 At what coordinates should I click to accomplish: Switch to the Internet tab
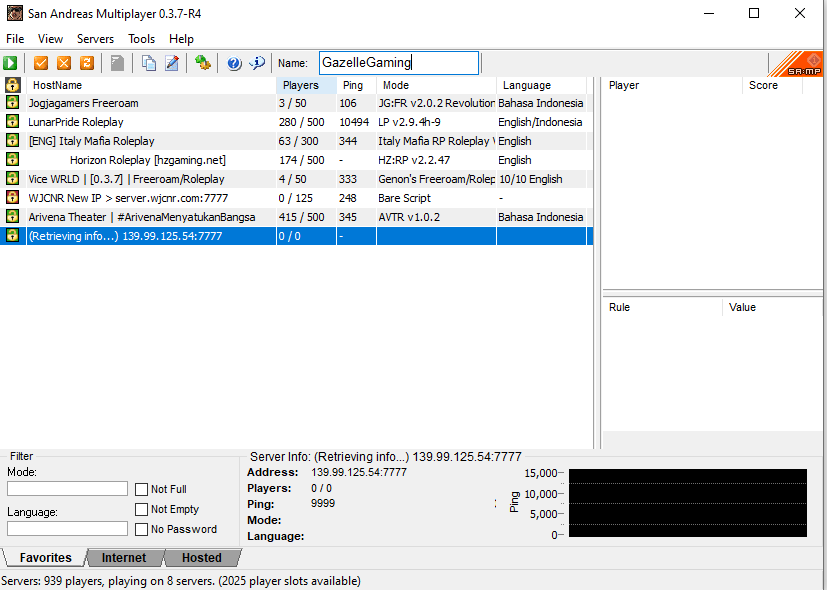pos(123,558)
